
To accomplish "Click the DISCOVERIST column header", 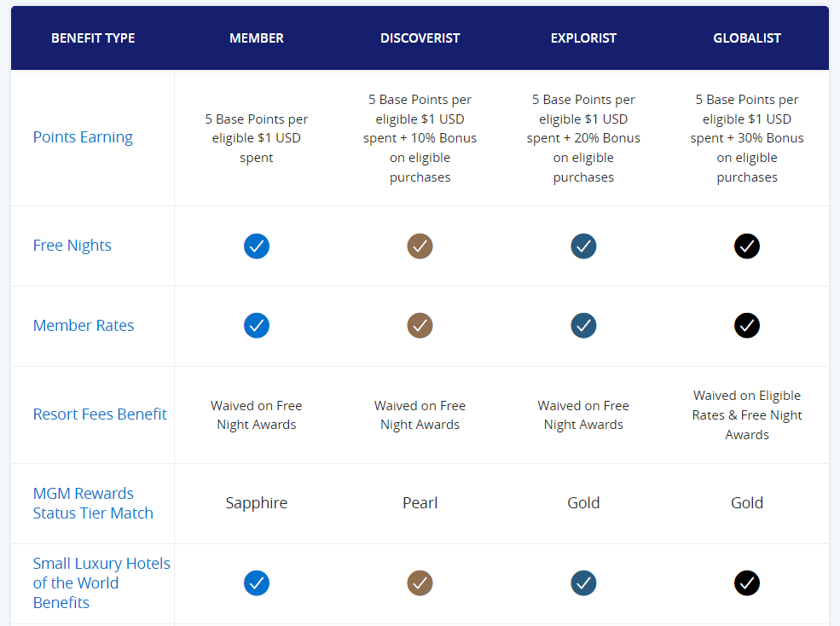I will [x=420, y=38].
